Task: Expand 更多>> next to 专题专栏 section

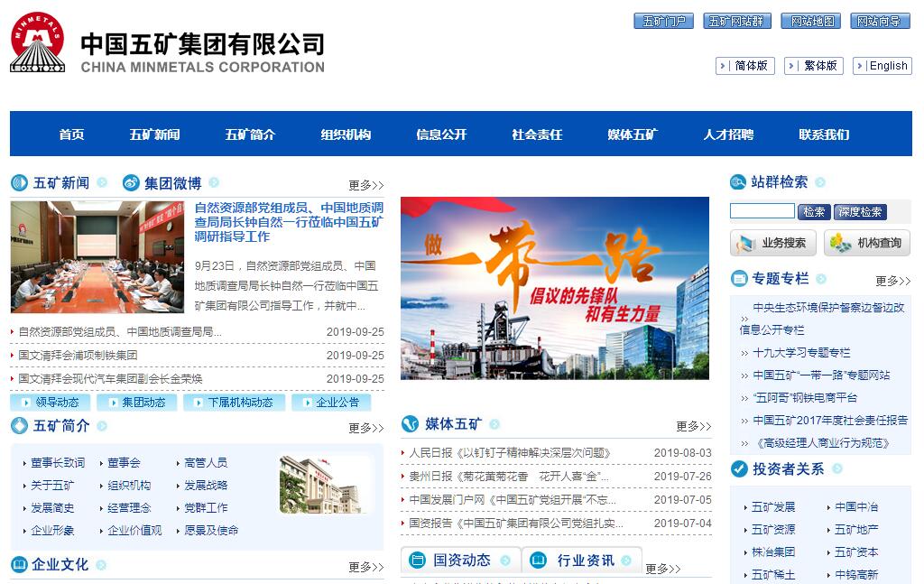Action: 892,281
